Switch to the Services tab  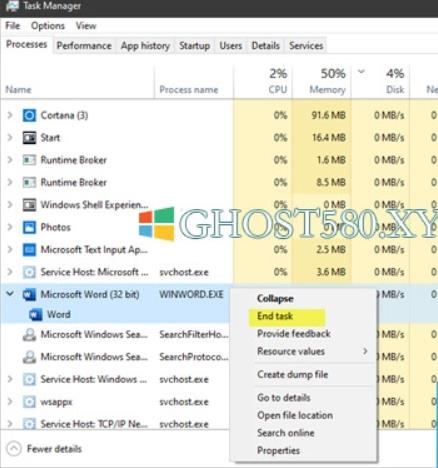click(x=306, y=46)
